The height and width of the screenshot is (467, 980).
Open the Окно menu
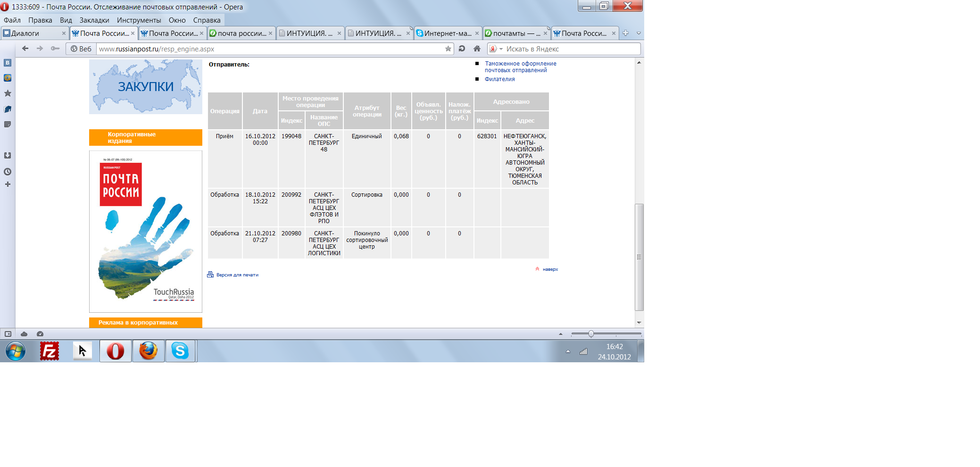pos(177,20)
